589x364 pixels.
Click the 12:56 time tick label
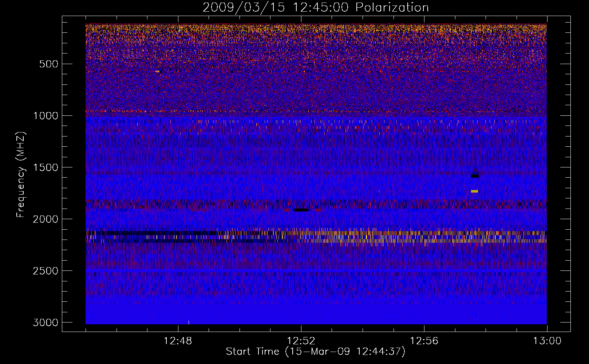pos(424,341)
